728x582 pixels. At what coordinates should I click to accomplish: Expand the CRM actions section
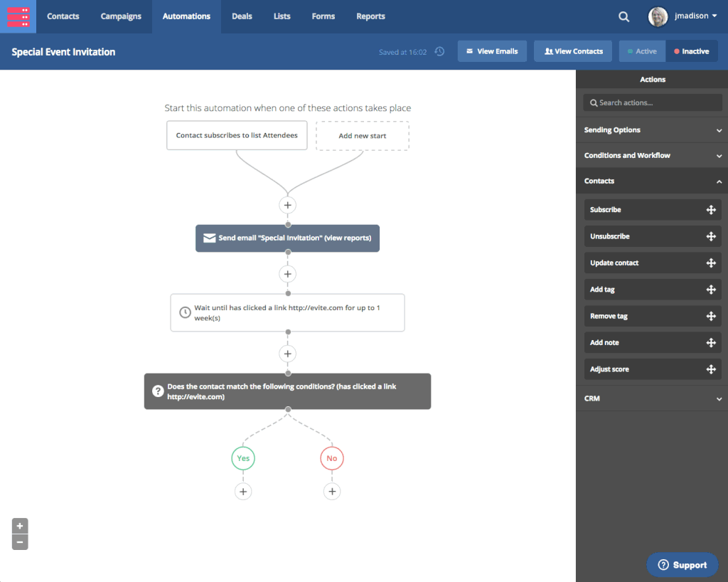point(652,398)
